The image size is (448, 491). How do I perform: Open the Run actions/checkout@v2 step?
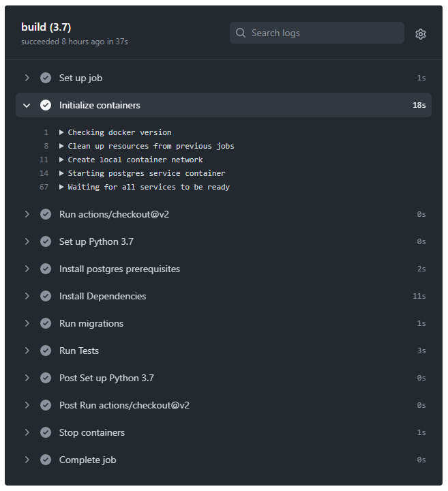pyautogui.click(x=224, y=215)
